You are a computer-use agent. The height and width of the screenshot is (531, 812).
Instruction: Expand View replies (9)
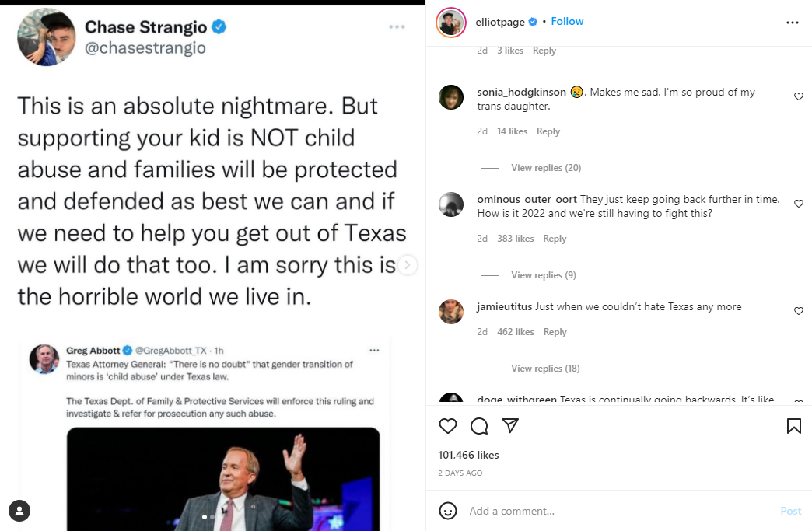click(x=543, y=275)
